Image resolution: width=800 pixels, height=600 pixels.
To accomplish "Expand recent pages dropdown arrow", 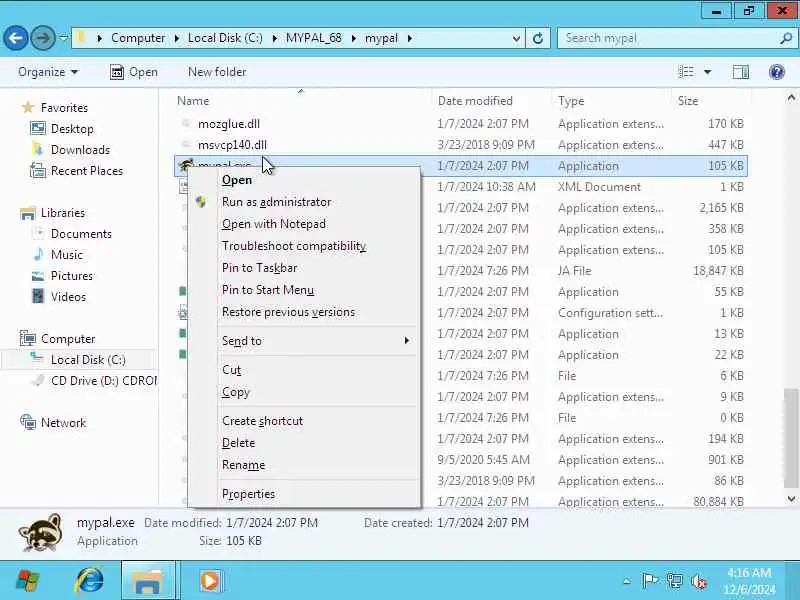I will coord(63,38).
